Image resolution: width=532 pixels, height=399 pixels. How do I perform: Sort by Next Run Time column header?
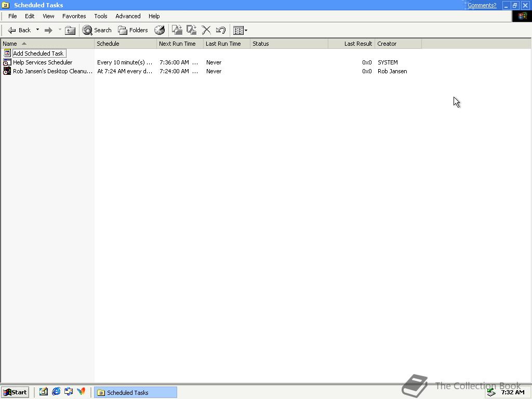[x=180, y=44]
